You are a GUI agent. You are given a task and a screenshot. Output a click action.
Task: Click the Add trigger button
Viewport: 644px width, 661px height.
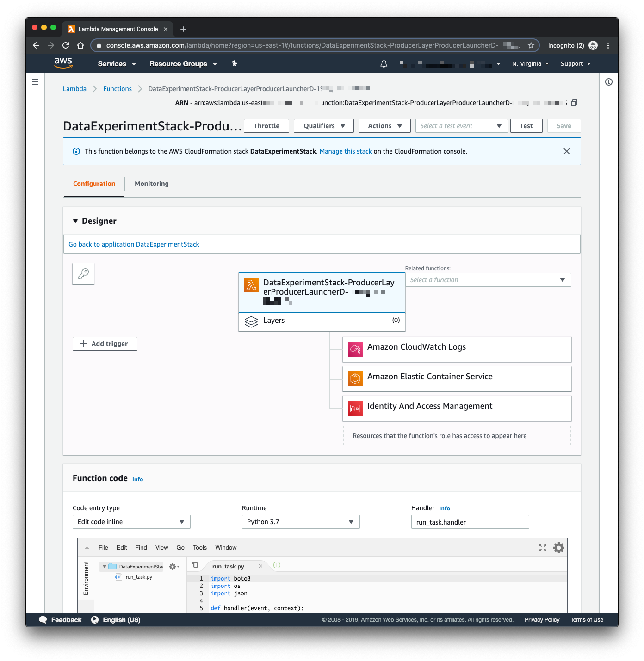(105, 344)
